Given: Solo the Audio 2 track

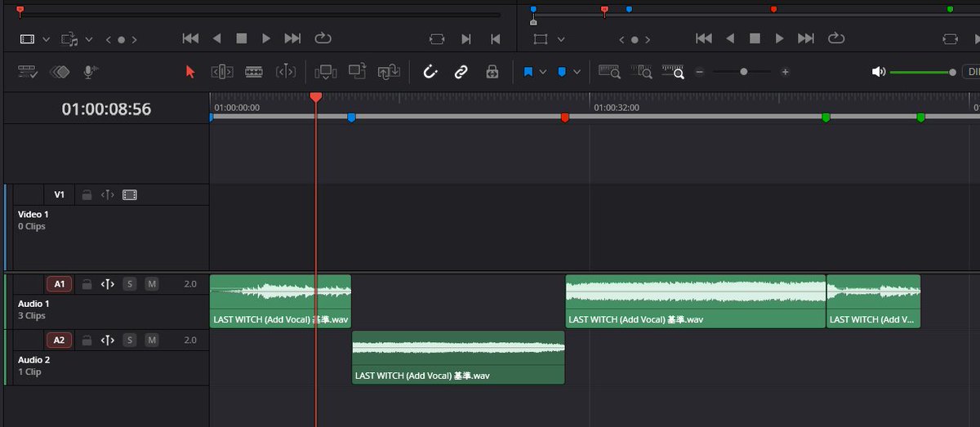Looking at the screenshot, I should coord(129,340).
